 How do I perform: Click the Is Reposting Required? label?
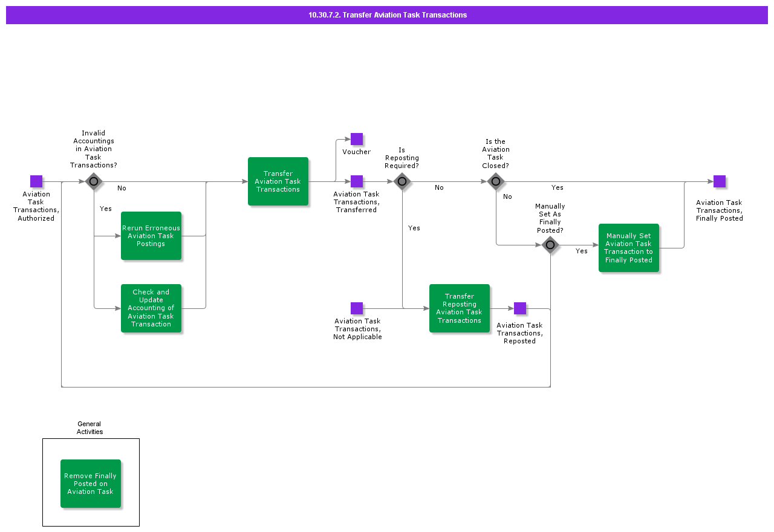point(402,158)
